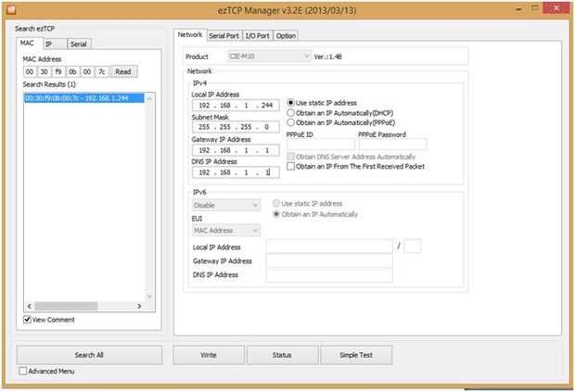Minimize the ezTCP Manager window
The width and height of the screenshot is (575, 392).
[518, 8]
